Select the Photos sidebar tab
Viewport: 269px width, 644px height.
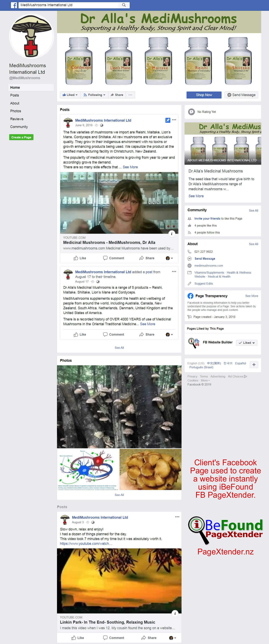point(16,111)
